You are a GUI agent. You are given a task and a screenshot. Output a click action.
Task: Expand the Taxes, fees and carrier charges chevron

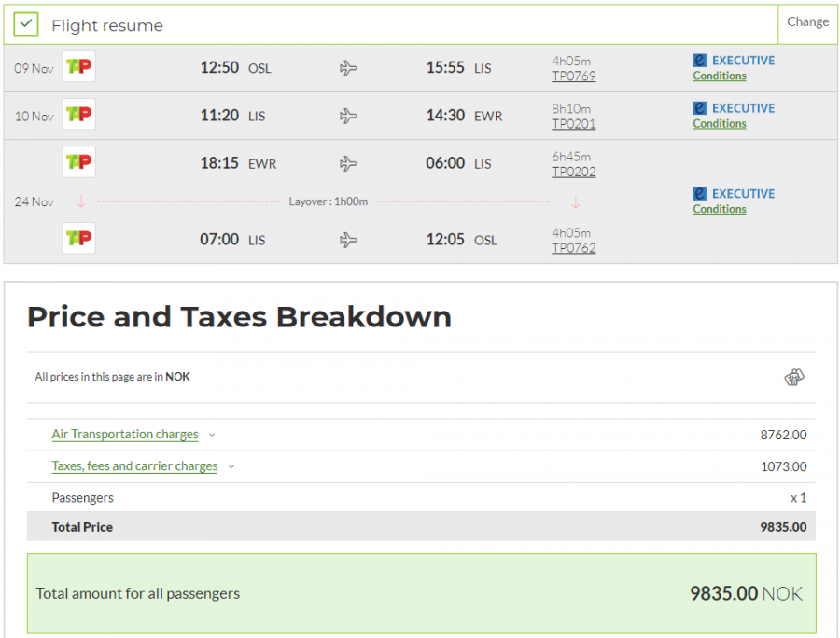tap(231, 466)
